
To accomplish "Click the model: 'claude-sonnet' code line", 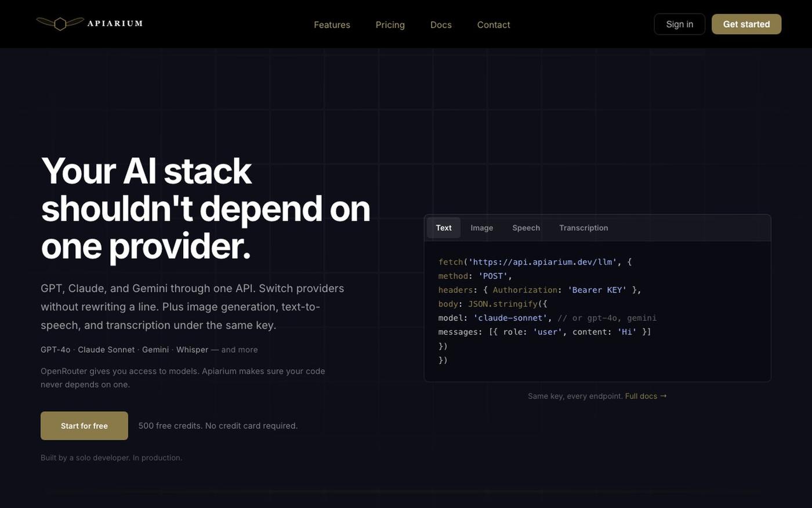I will coord(548,318).
